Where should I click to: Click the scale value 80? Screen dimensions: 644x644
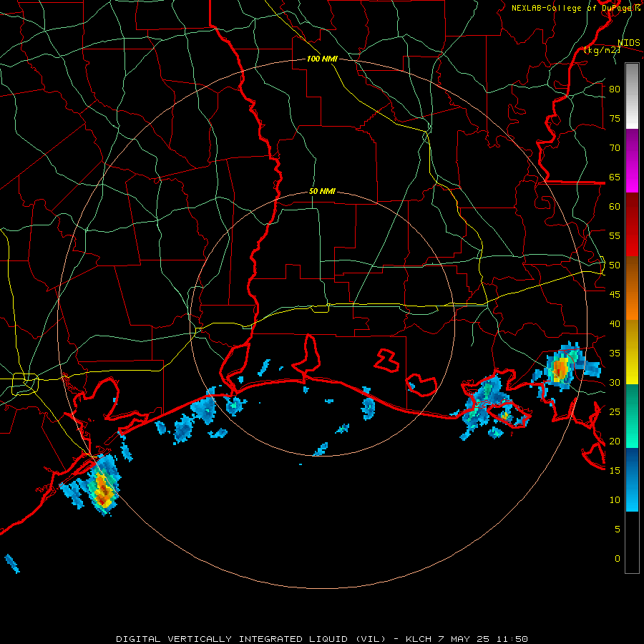coord(615,89)
